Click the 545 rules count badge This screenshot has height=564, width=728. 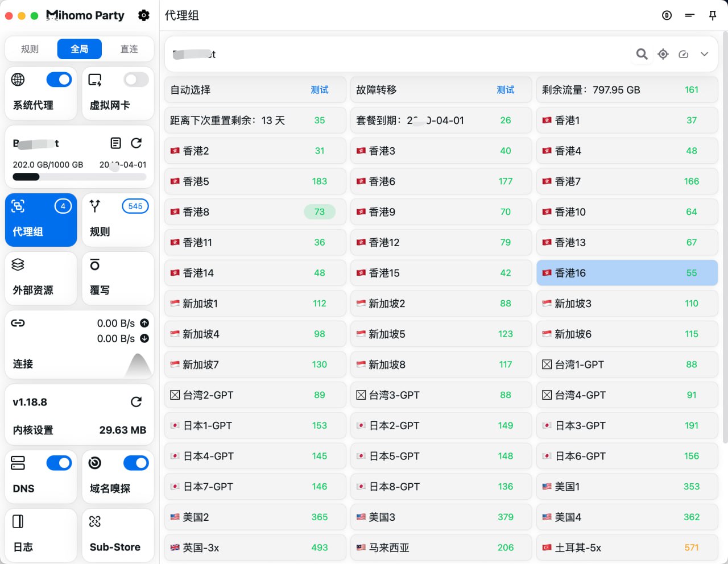coord(135,206)
